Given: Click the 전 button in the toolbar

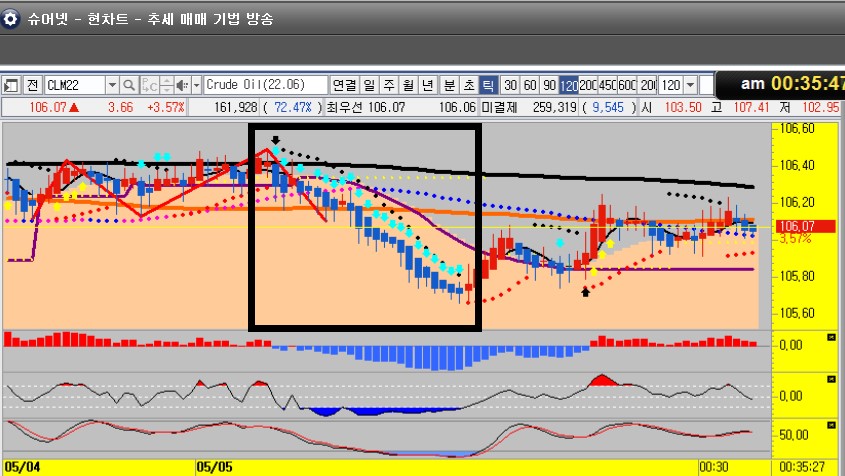Looking at the screenshot, I should [33, 85].
